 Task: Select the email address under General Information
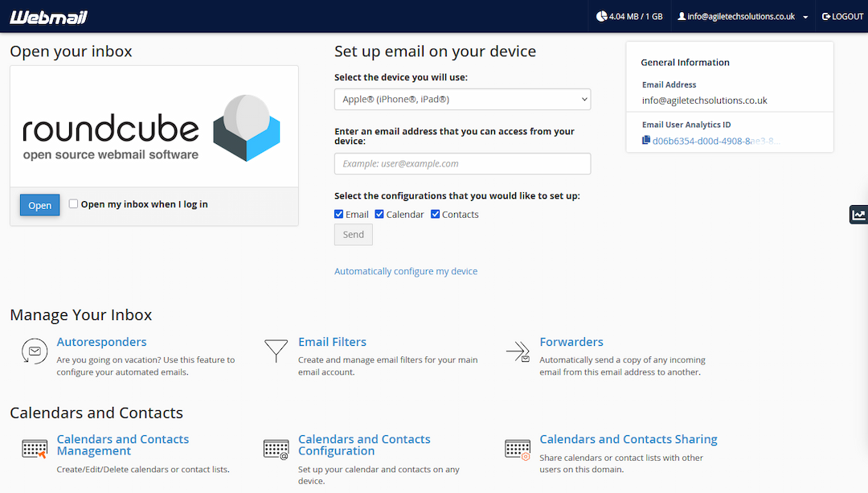pos(704,101)
